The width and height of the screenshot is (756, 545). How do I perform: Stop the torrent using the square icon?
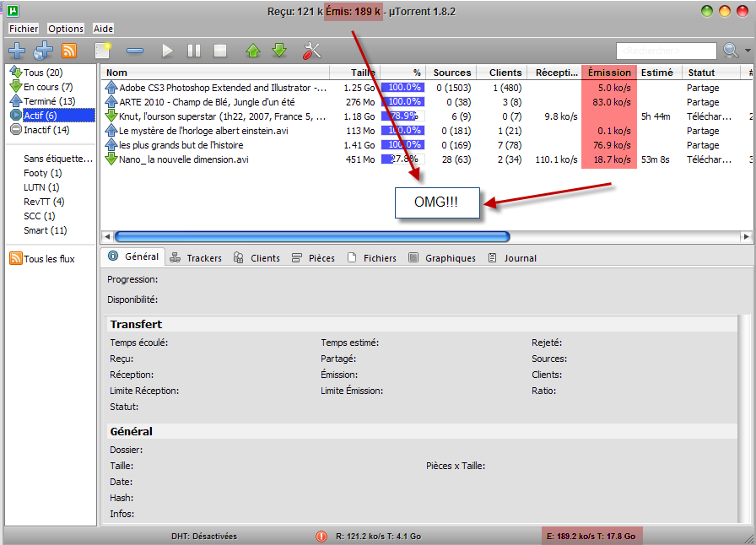coord(220,51)
